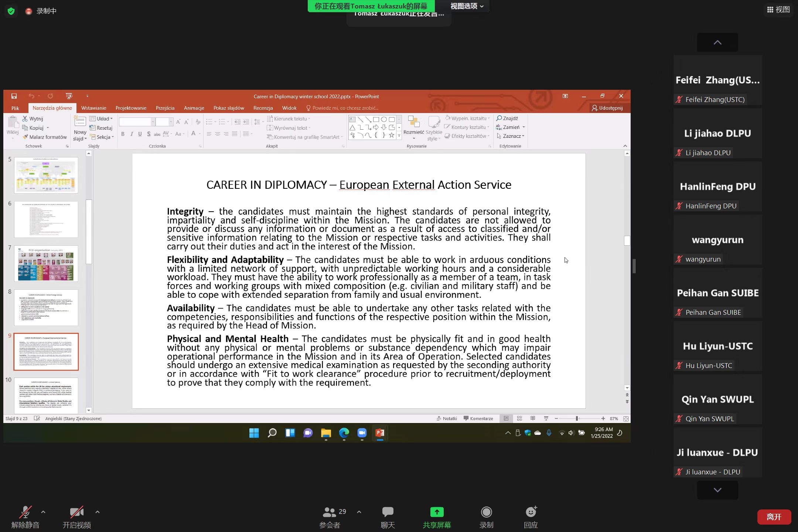Adjust the PowerPoint zoom slider
This screenshot has width=798, height=532.
[x=577, y=418]
